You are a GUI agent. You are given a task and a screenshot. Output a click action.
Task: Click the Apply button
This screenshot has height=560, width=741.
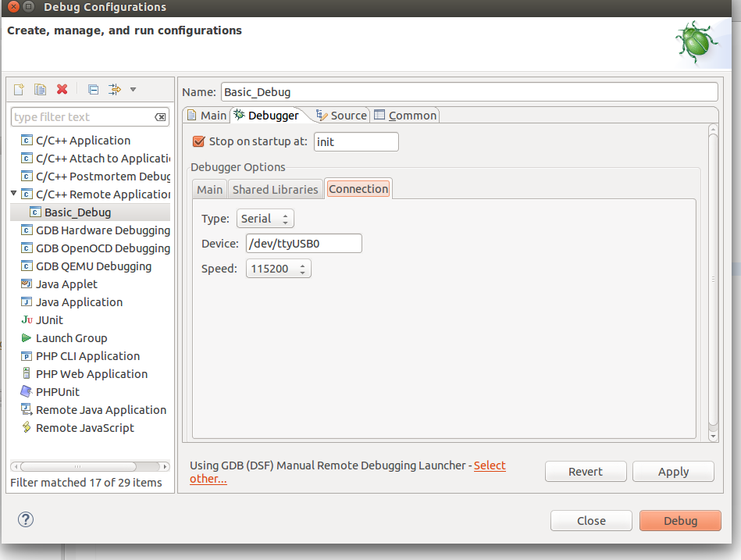click(673, 472)
